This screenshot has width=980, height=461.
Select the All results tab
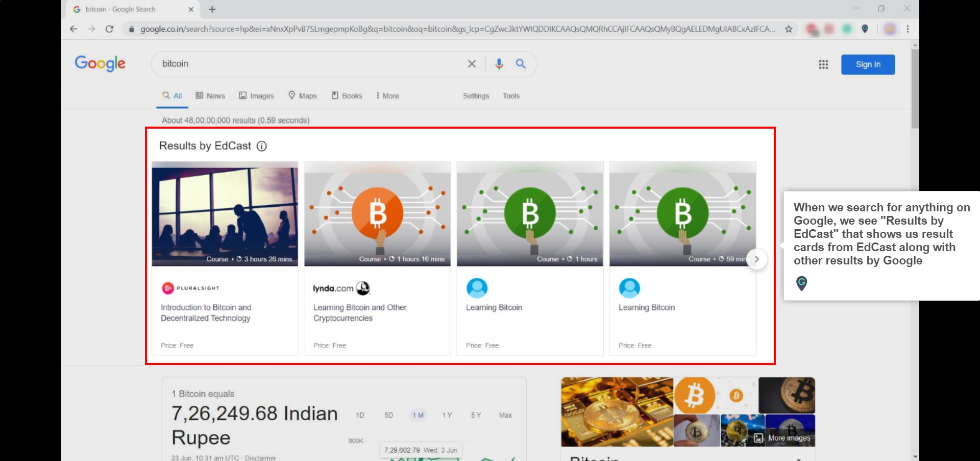(x=172, y=96)
